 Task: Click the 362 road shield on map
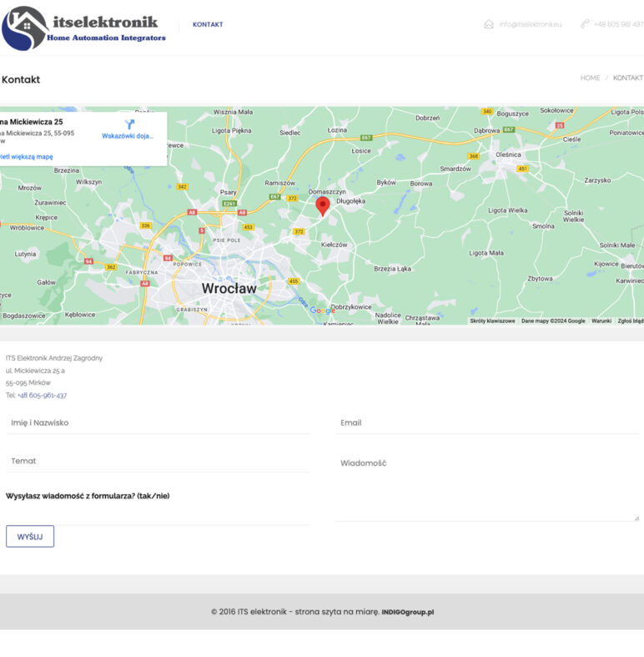click(111, 267)
